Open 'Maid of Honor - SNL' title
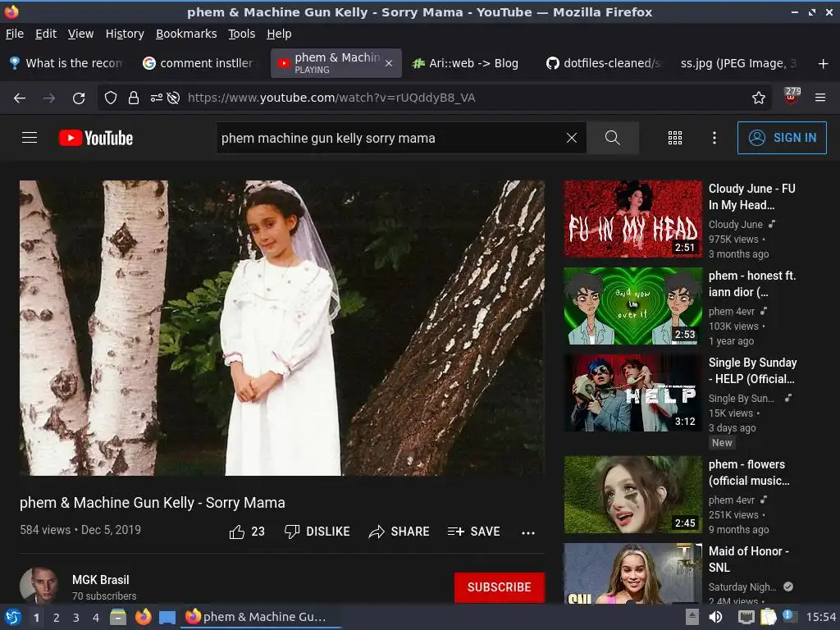Viewport: 840px width, 630px height. pyautogui.click(x=748, y=559)
